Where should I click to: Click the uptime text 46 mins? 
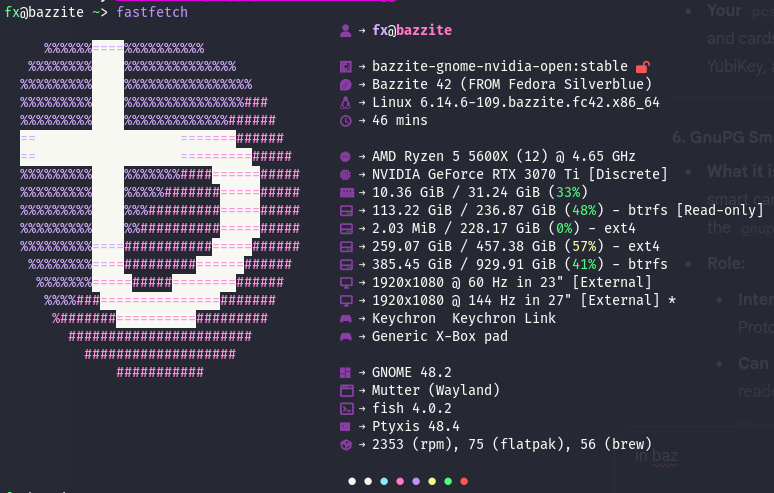coord(400,120)
